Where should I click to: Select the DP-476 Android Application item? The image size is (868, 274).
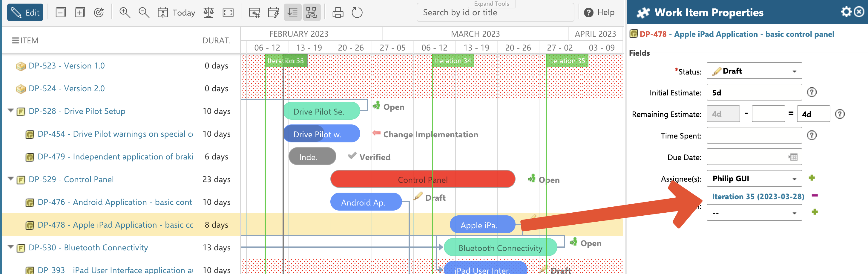pos(115,202)
